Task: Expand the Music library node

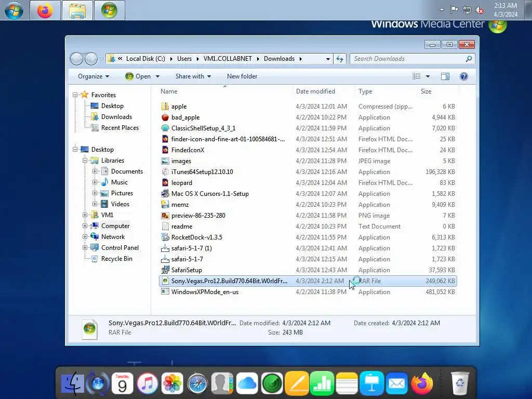Action: click(x=95, y=182)
